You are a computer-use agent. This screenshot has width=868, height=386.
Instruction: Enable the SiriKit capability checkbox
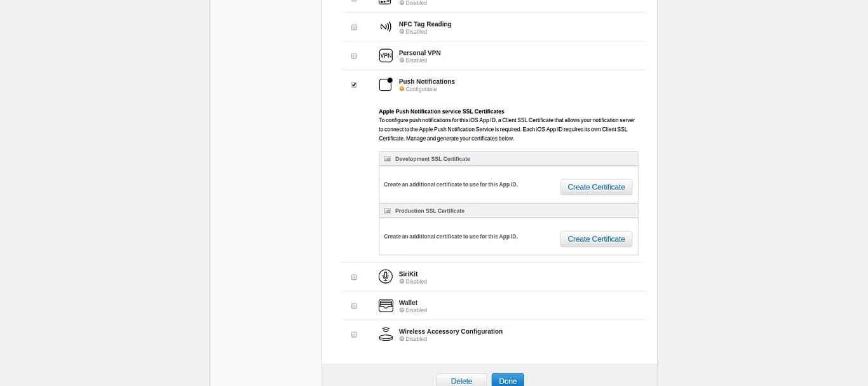point(354,277)
